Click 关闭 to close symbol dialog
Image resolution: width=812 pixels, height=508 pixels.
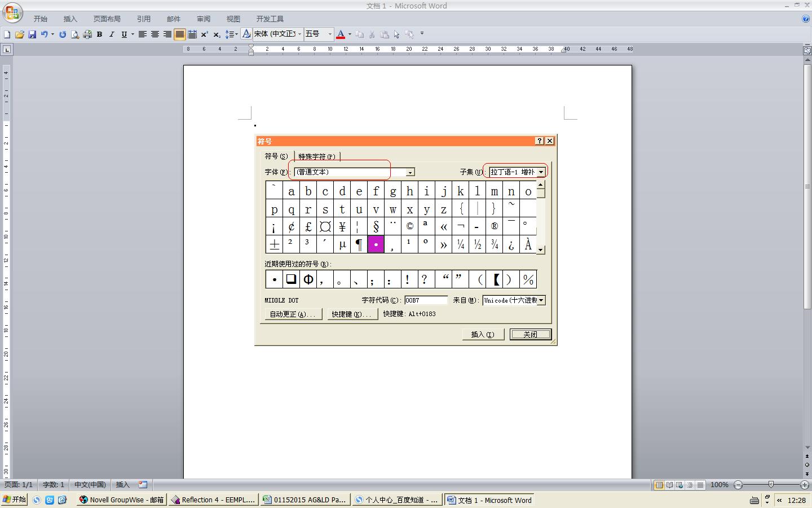click(x=531, y=334)
